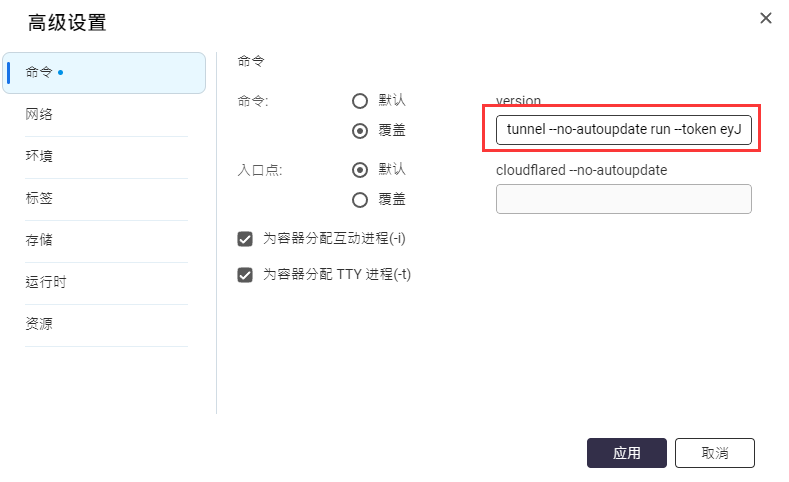Select 覆盖 radio for 入口点
Viewport: 789px width, 482px height.
pyautogui.click(x=360, y=200)
